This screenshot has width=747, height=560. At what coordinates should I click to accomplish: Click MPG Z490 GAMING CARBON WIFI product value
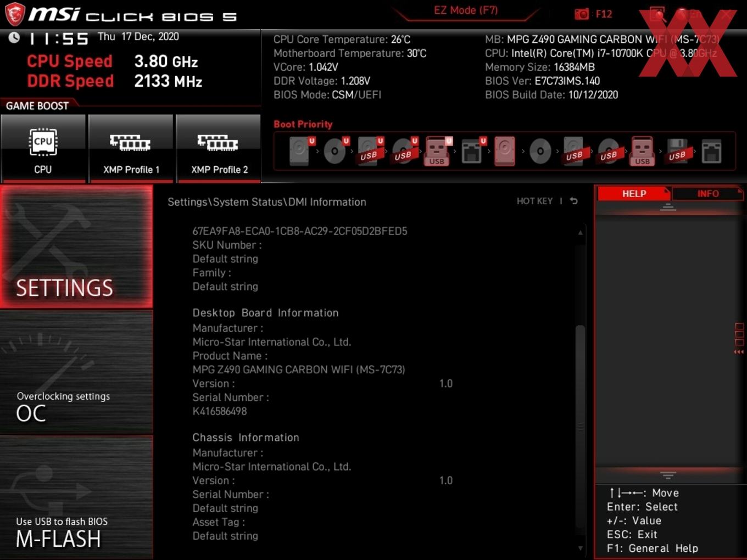coord(299,369)
